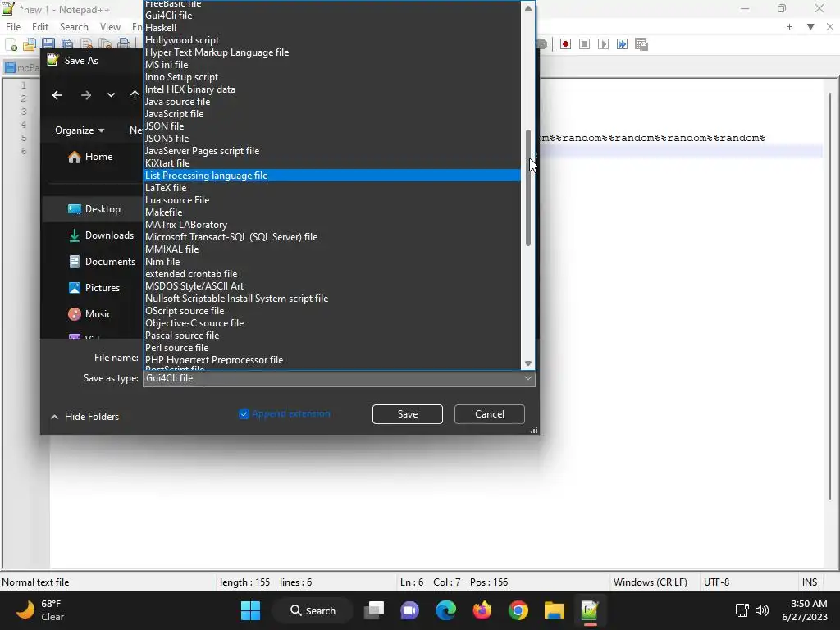Click the editor's vertical scrollbar
Viewport: 840px width, 630px height.
pyautogui.click(x=830, y=297)
